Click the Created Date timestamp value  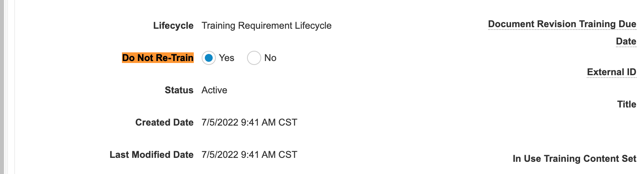[x=249, y=122]
